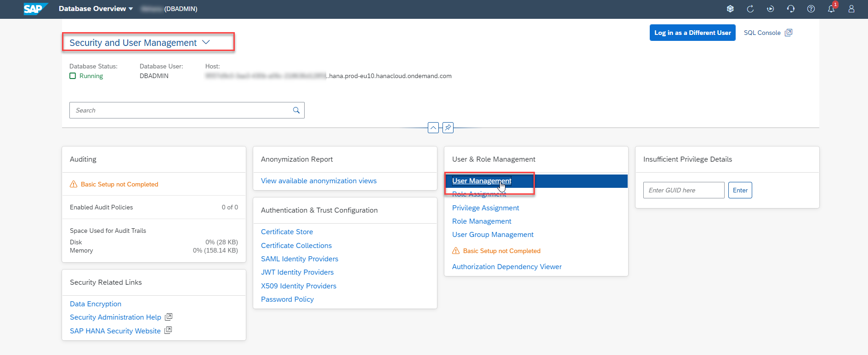This screenshot has height=355, width=868.
Task: Click the Enabled Audit Policies row
Action: tap(154, 207)
